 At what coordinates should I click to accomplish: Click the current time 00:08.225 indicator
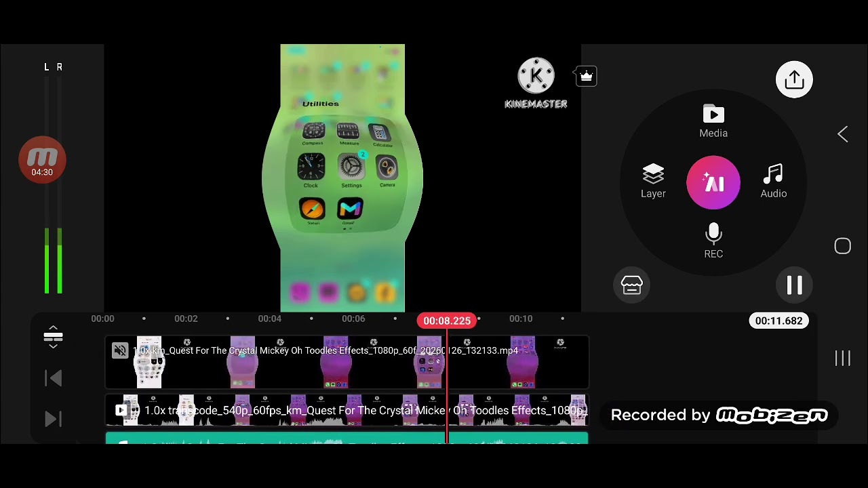447,321
